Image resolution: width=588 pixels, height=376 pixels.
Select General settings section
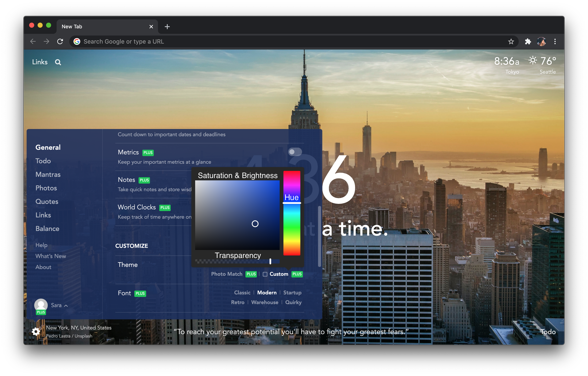pyautogui.click(x=48, y=147)
